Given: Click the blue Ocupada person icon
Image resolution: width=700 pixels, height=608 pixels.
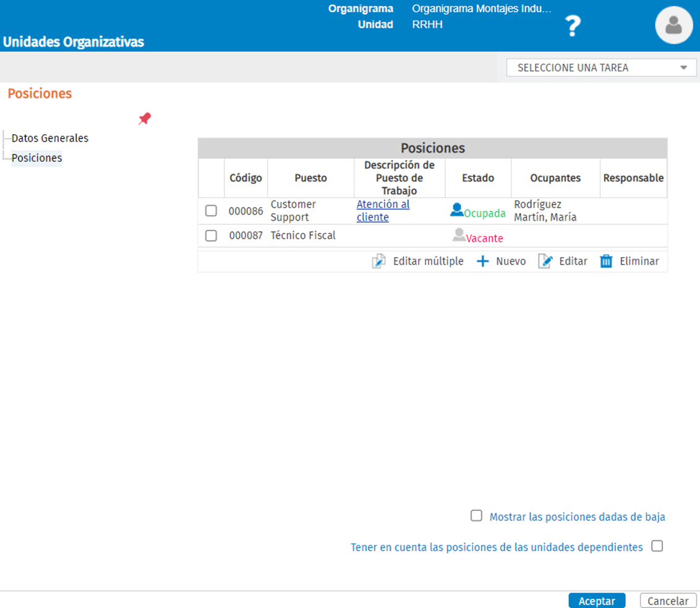Looking at the screenshot, I should [457, 209].
